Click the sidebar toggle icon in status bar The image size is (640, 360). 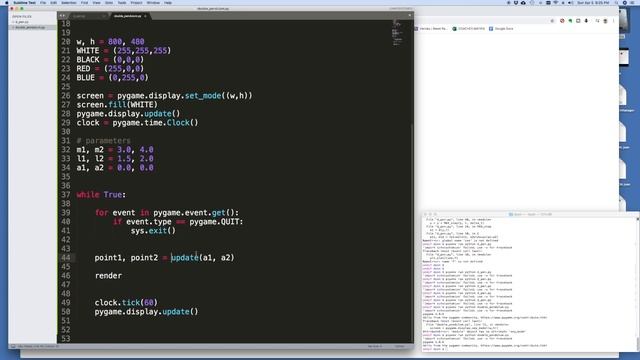13,346
